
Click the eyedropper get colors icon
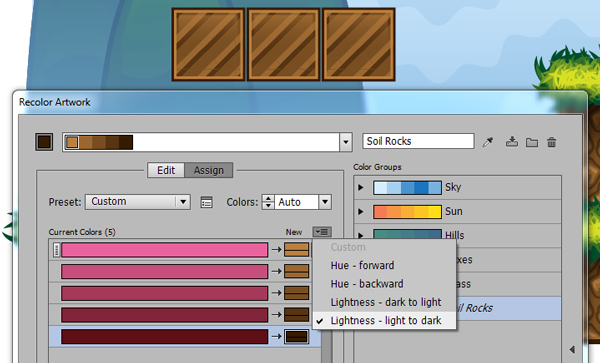tap(488, 142)
